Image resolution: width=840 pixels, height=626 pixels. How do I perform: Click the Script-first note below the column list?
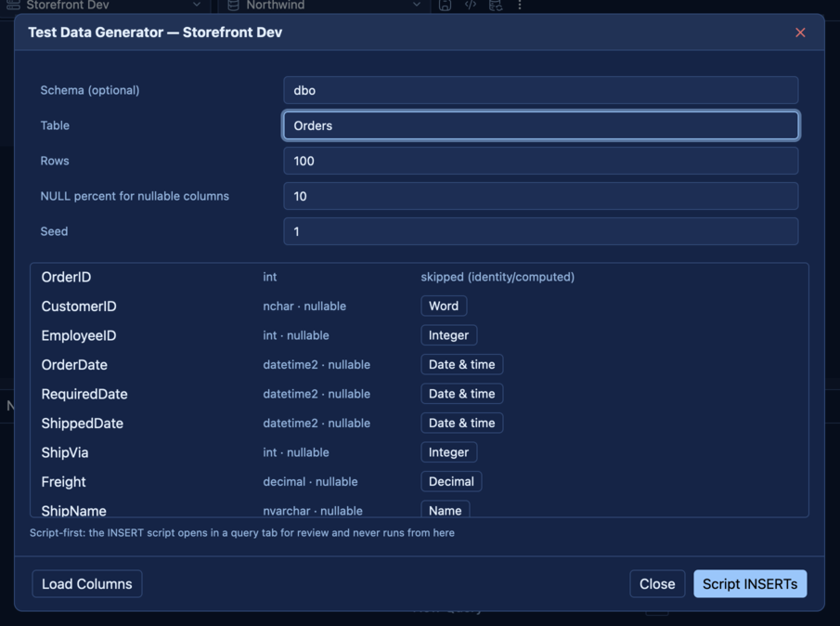pos(242,533)
